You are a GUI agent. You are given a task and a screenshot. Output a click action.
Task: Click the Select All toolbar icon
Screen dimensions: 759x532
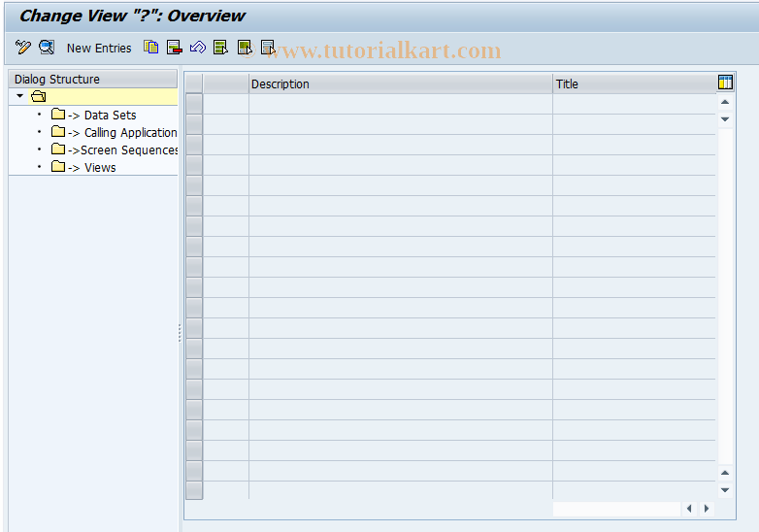220,47
